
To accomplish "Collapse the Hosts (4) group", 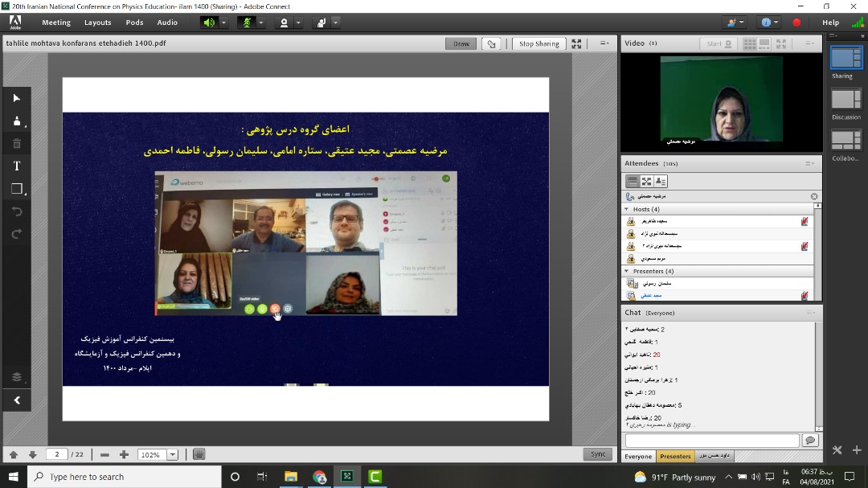I will 628,209.
